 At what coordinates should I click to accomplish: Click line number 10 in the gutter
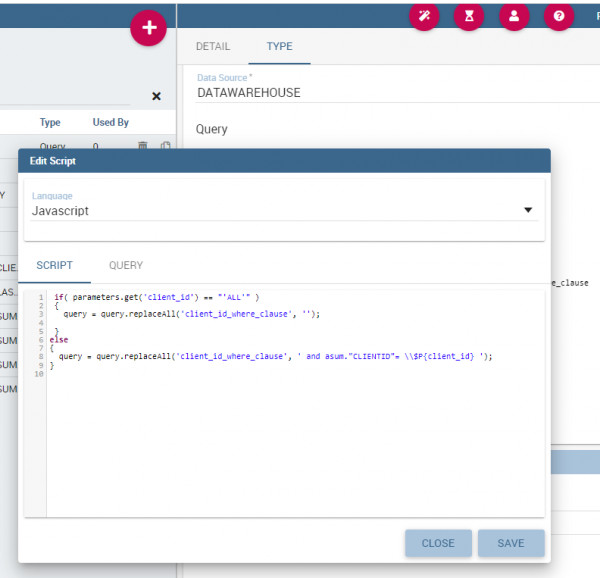click(x=39, y=374)
